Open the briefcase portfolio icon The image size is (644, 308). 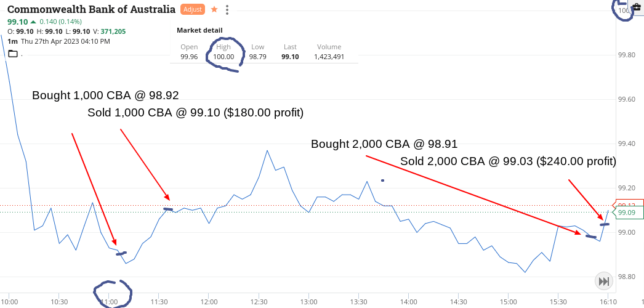tap(637, 6)
